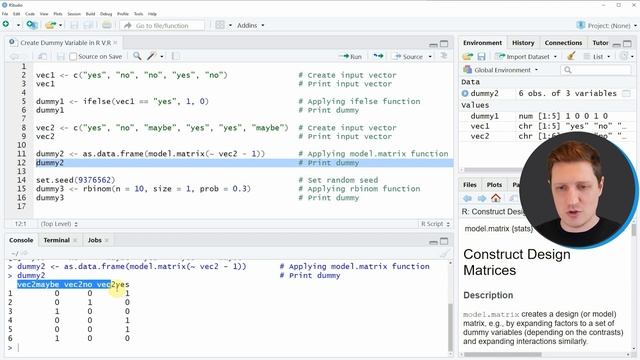Image resolution: width=640 pixels, height=360 pixels.
Task: Close the Create Dummy Variable script tab
Action: [116, 42]
